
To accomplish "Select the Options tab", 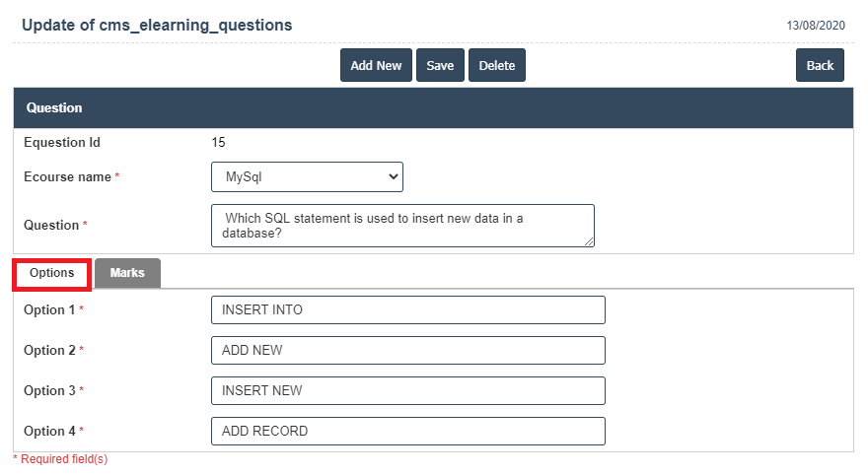I will coord(52,273).
